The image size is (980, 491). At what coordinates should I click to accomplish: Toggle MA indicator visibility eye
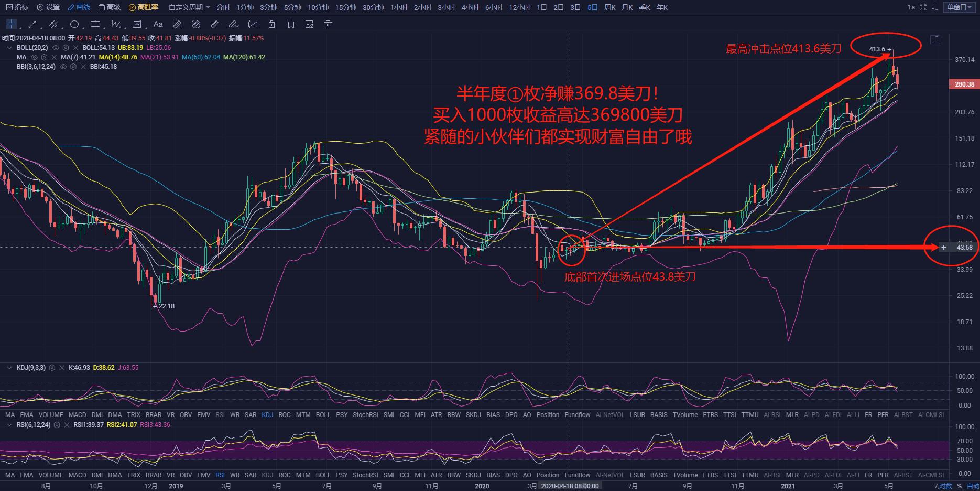click(35, 57)
